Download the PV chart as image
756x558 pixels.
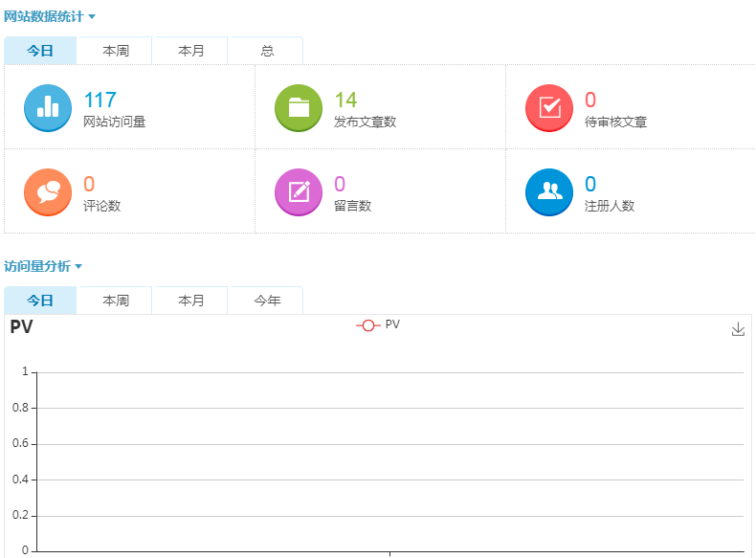pyautogui.click(x=738, y=329)
